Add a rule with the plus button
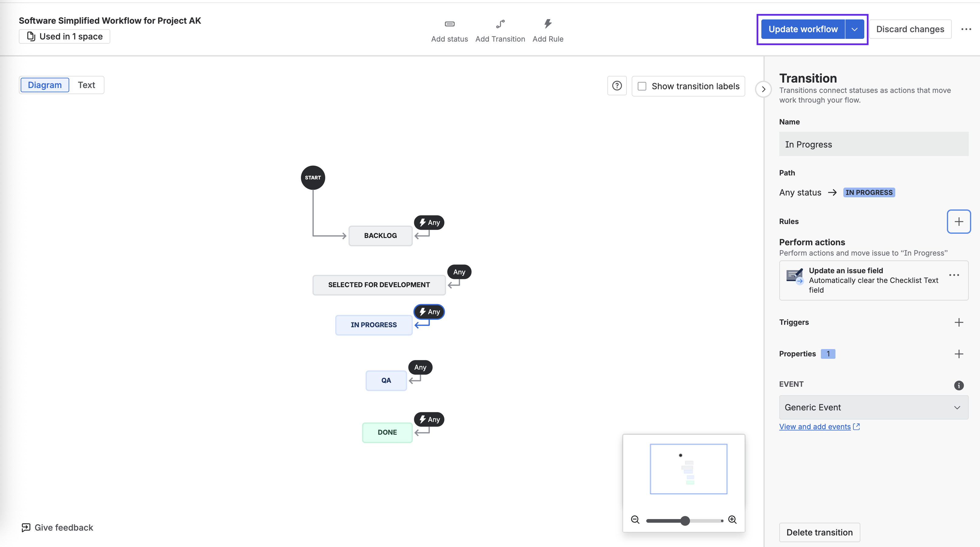Screen dimensions: 980x547 958,221
